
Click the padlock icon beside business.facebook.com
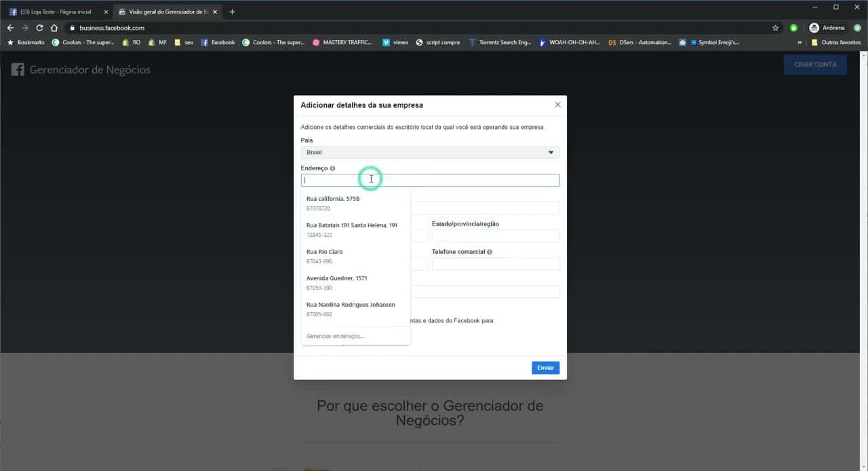click(72, 28)
